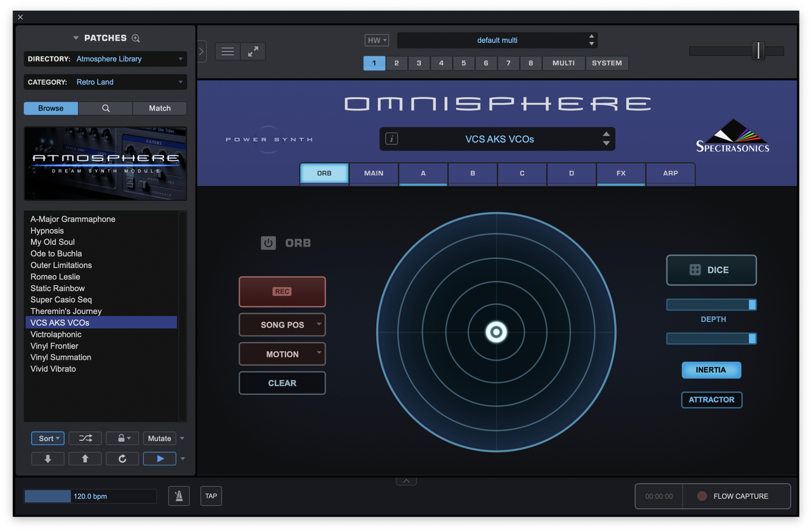Click the expand view arrows icon
812x532 pixels.
tap(252, 51)
